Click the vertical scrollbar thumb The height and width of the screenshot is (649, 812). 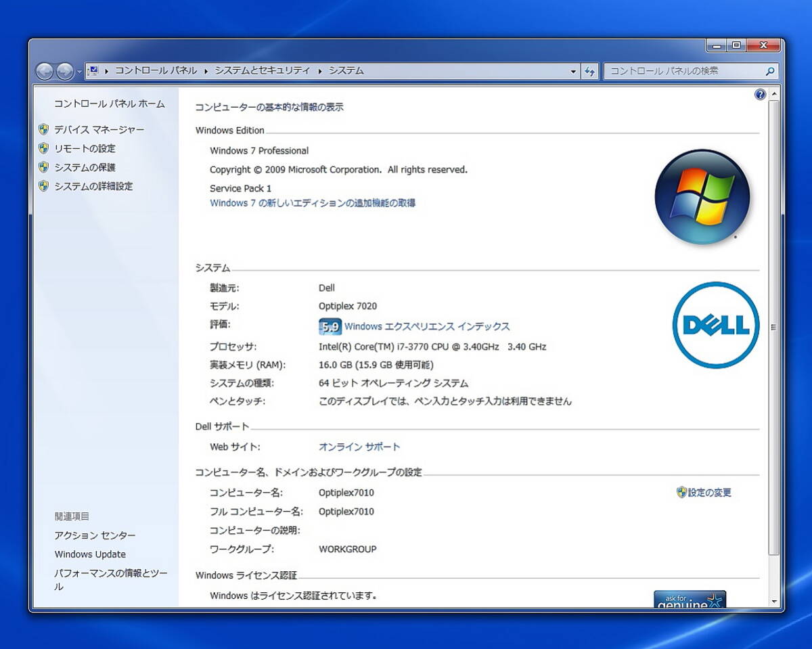[x=774, y=328]
